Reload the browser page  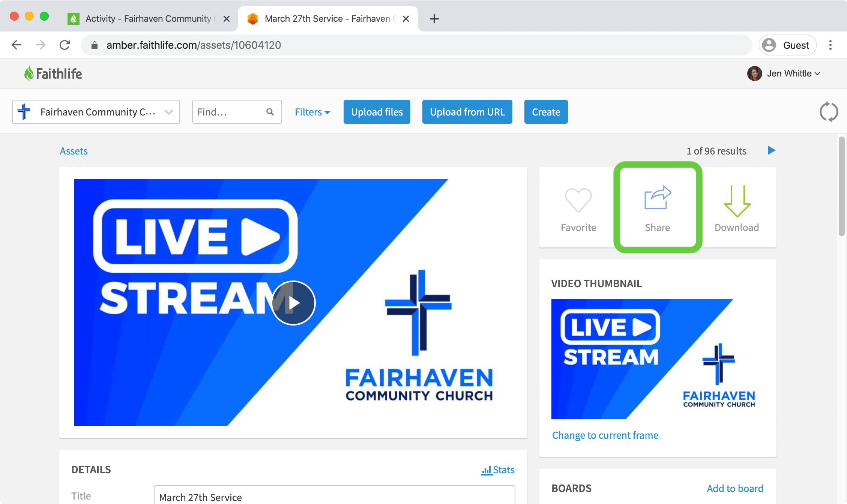coord(65,45)
